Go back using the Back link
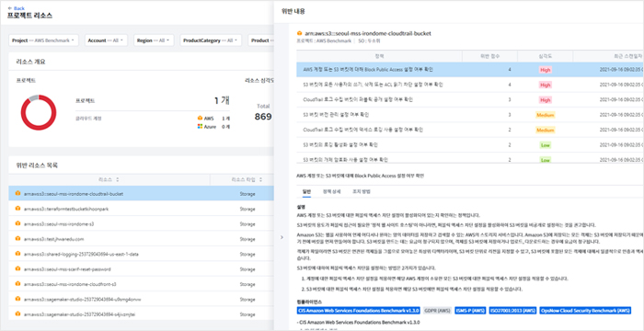644x331 pixels. pos(16,8)
